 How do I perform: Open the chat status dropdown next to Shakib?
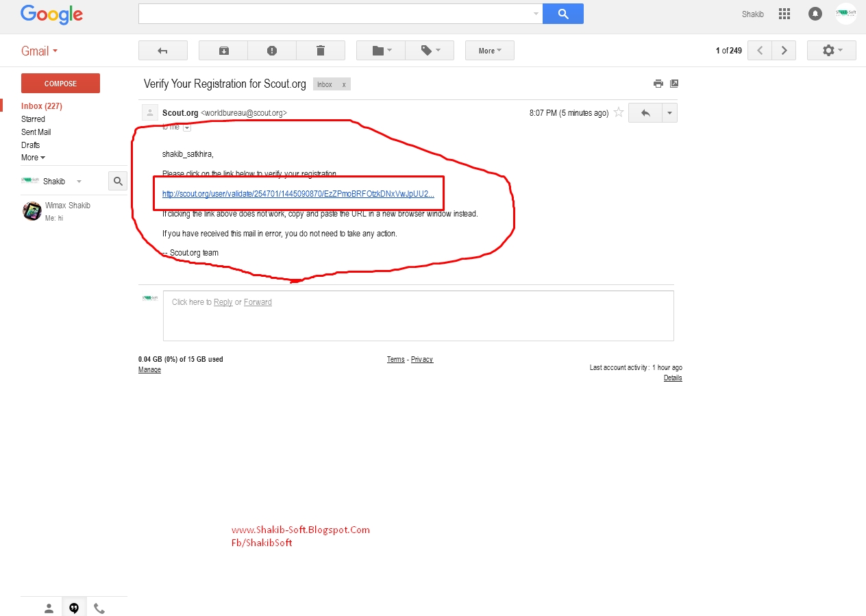tap(79, 182)
